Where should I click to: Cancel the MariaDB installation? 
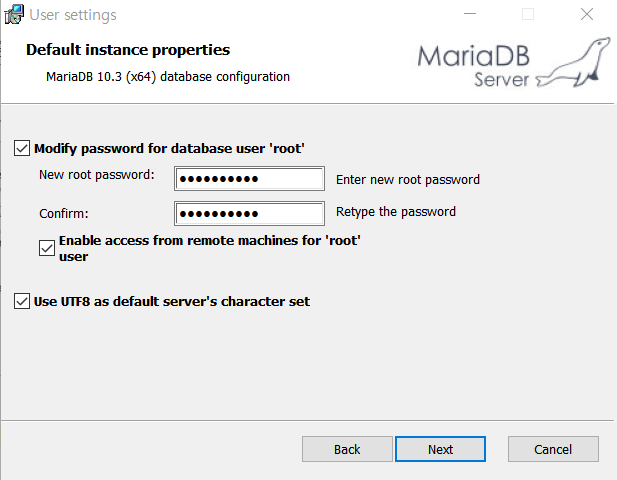click(x=553, y=449)
